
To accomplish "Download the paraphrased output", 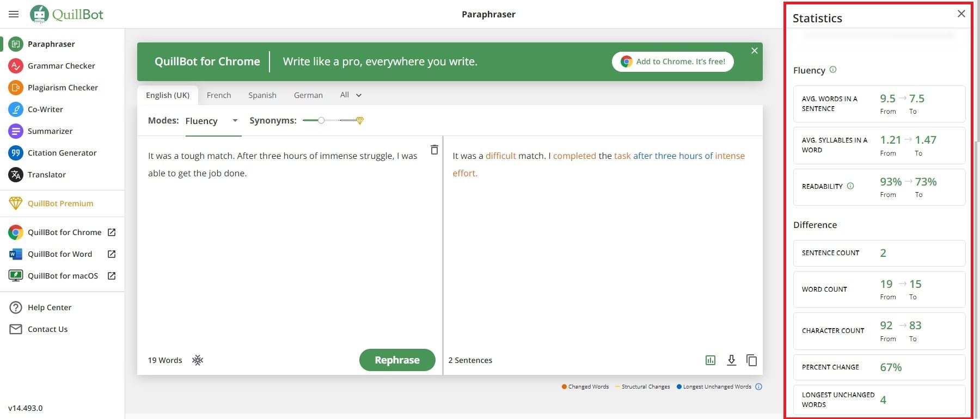I will click(731, 360).
